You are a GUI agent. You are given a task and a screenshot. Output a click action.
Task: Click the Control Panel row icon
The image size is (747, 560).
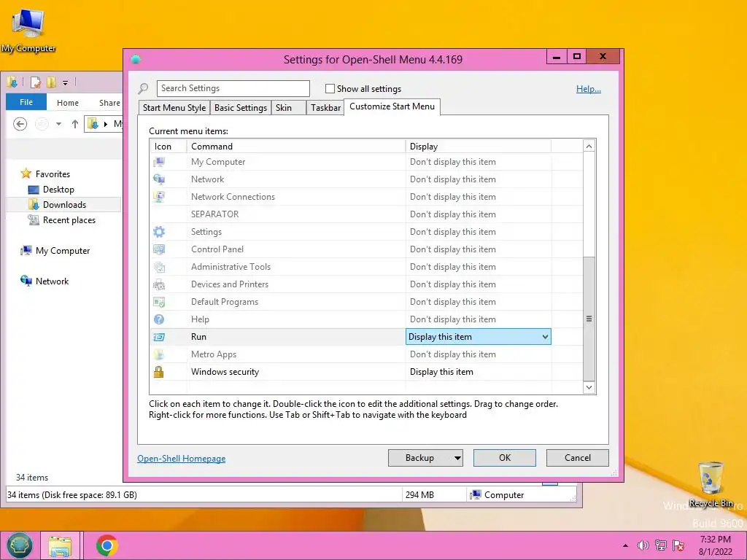click(x=159, y=249)
